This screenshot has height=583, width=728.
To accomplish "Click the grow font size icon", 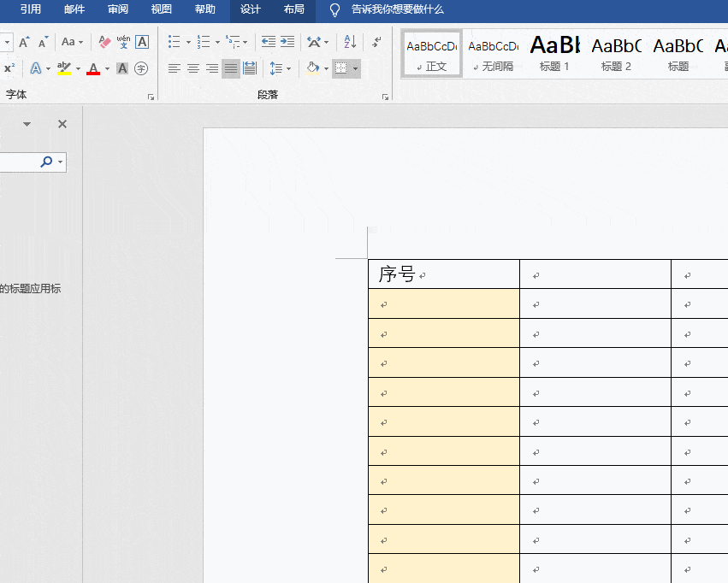I will (24, 42).
